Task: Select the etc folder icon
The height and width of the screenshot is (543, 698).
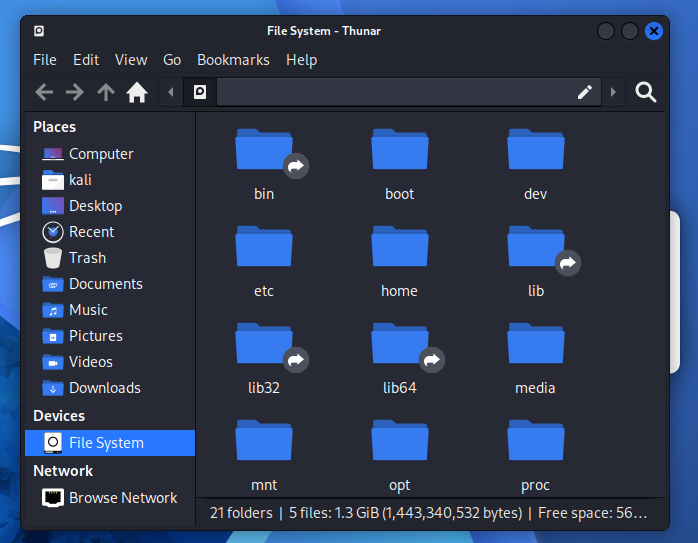Action: click(x=264, y=247)
